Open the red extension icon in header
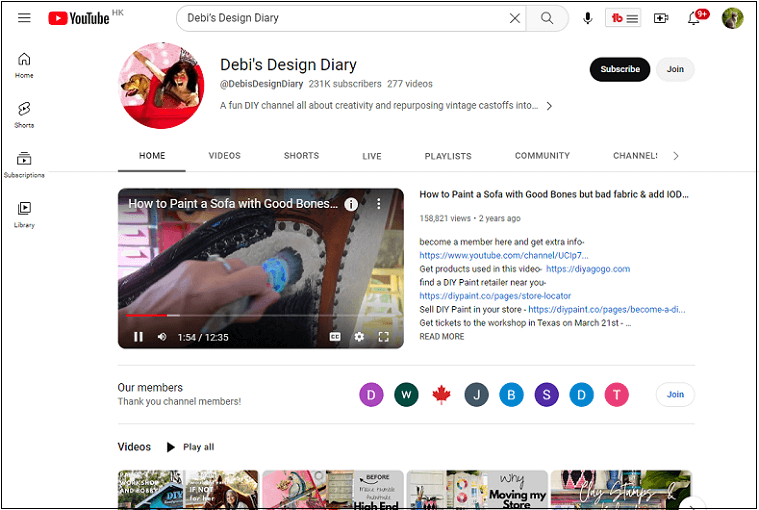The width and height of the screenshot is (759, 510). [x=623, y=18]
